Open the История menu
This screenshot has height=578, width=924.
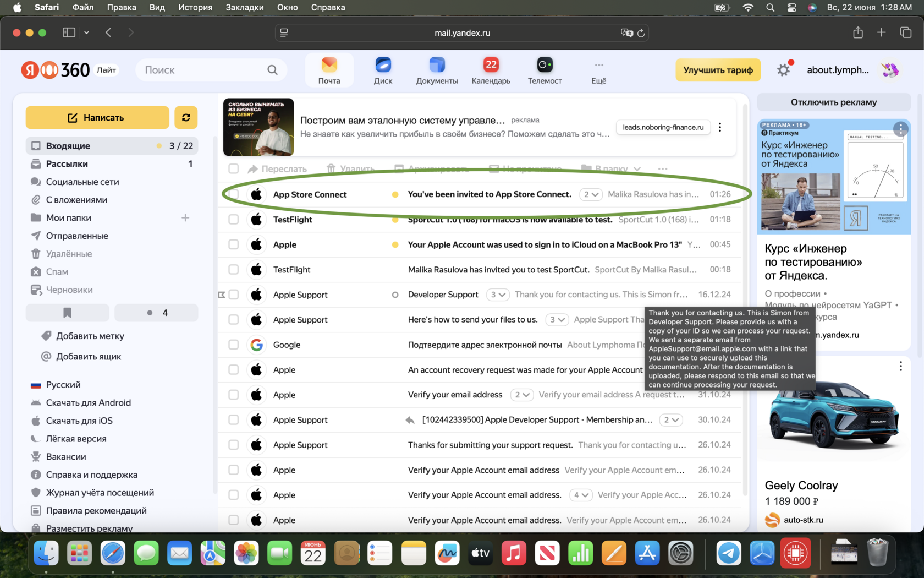[x=195, y=7]
